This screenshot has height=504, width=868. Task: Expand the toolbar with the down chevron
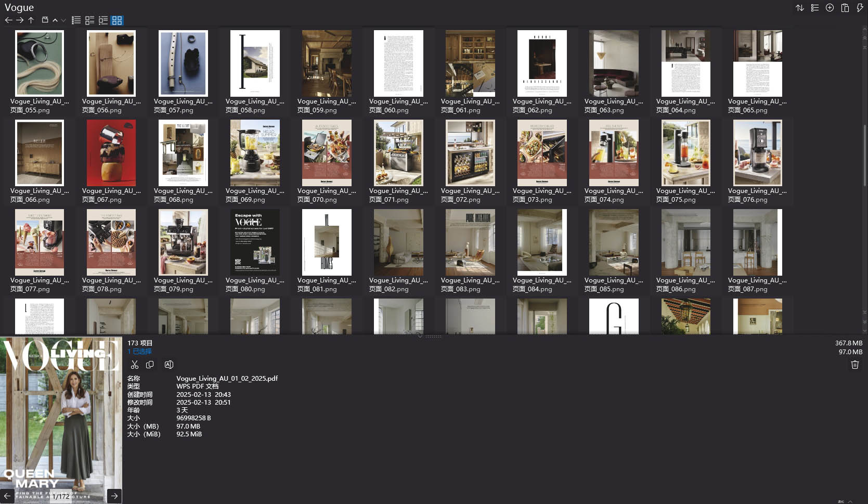[63, 20]
